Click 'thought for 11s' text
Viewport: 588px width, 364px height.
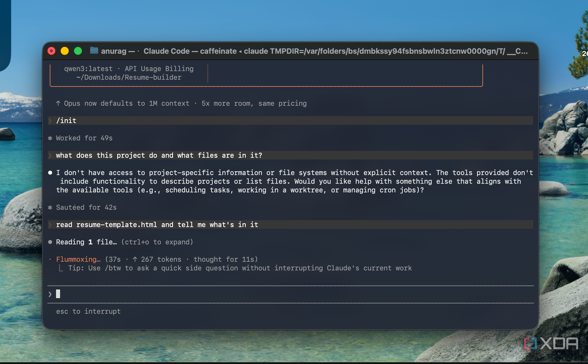224,259
